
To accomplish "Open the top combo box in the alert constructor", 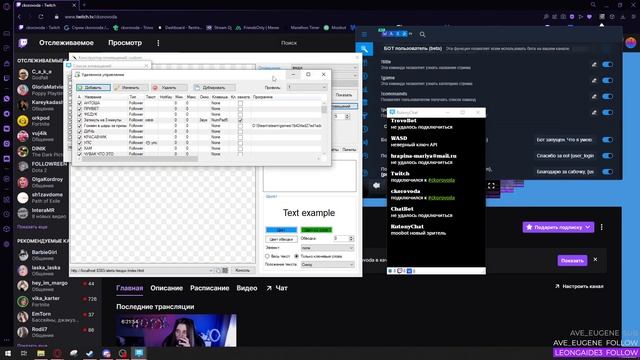I will (324, 68).
